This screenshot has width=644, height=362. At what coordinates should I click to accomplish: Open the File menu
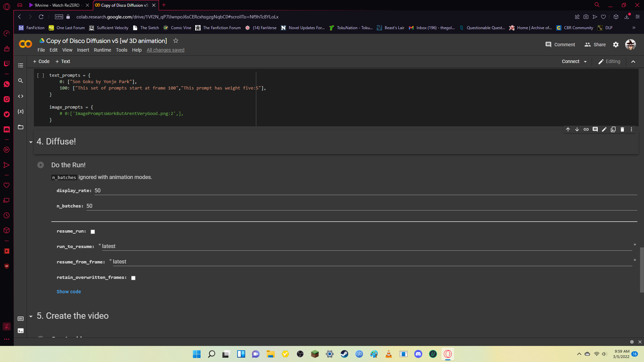pos(41,50)
